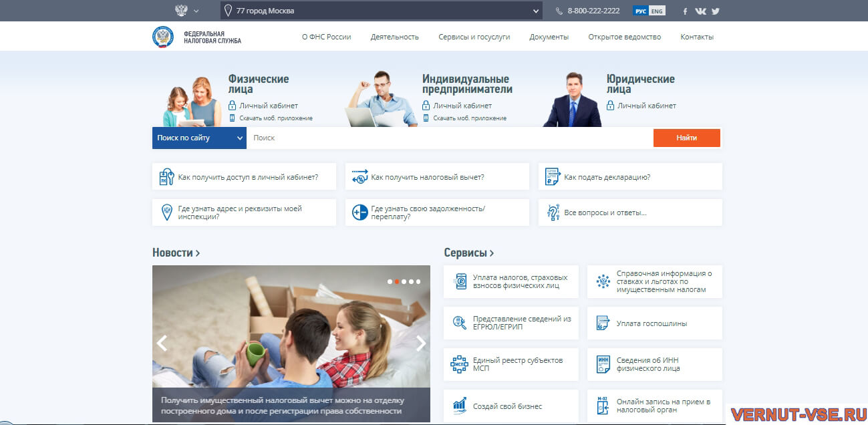This screenshot has height=425, width=868.
Task: Click the ИНН document icon
Action: tap(603, 364)
